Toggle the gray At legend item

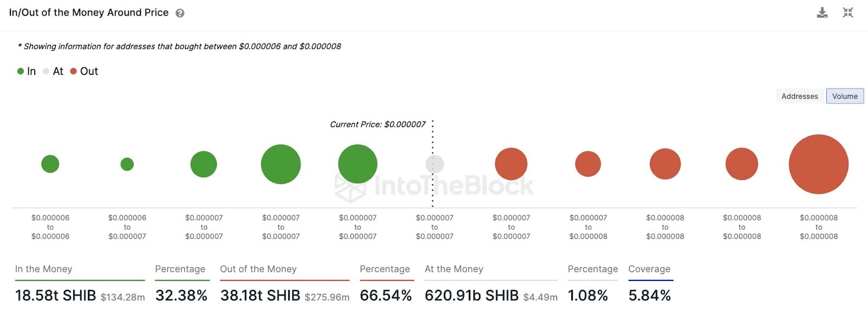[x=53, y=71]
